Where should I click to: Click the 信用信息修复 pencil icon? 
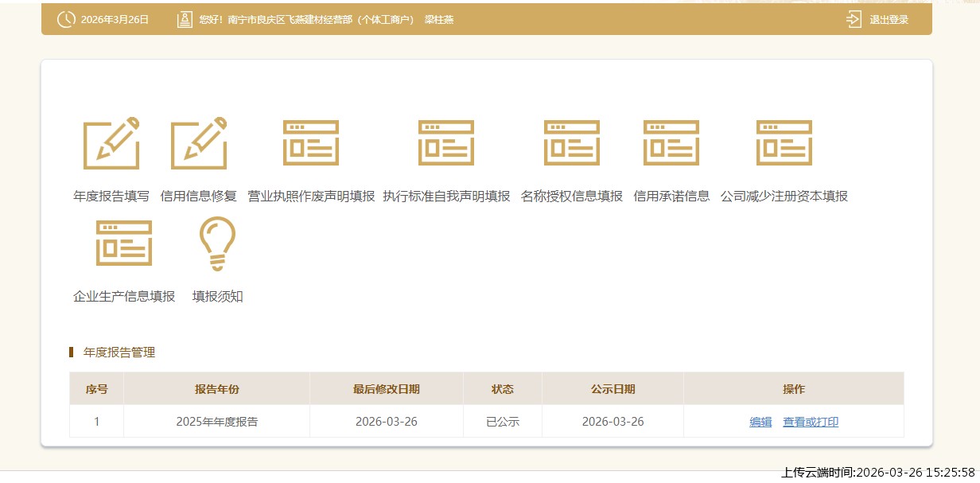199,143
